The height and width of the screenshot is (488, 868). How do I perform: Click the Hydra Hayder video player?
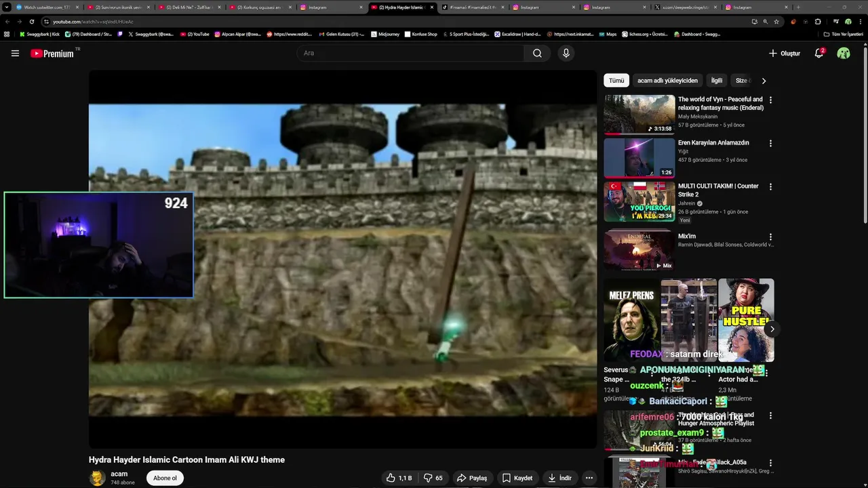(342, 260)
